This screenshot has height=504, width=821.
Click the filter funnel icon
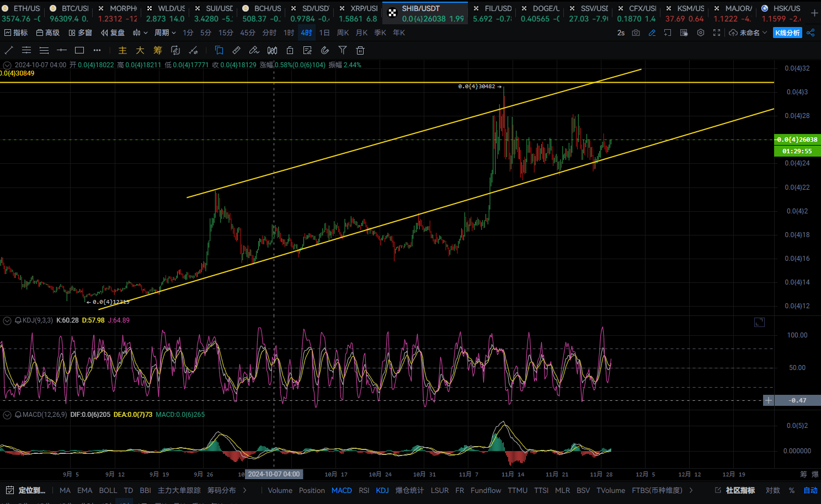pyautogui.click(x=343, y=50)
